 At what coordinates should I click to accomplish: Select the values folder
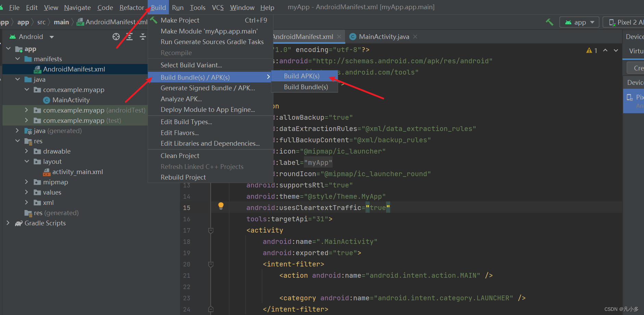click(x=52, y=192)
